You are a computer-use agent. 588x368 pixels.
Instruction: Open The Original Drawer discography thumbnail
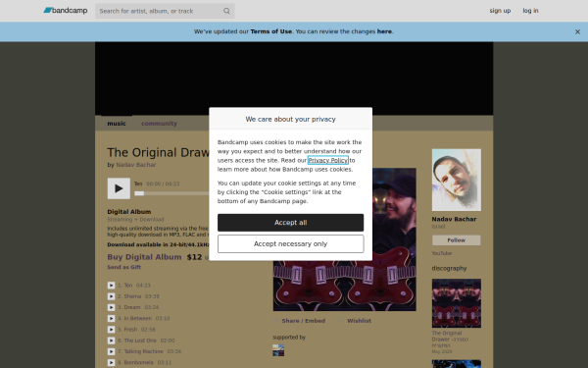coord(457,303)
